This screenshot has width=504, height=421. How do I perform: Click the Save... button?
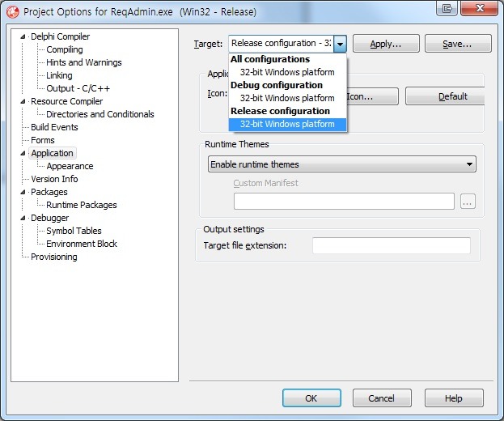pyautogui.click(x=458, y=44)
